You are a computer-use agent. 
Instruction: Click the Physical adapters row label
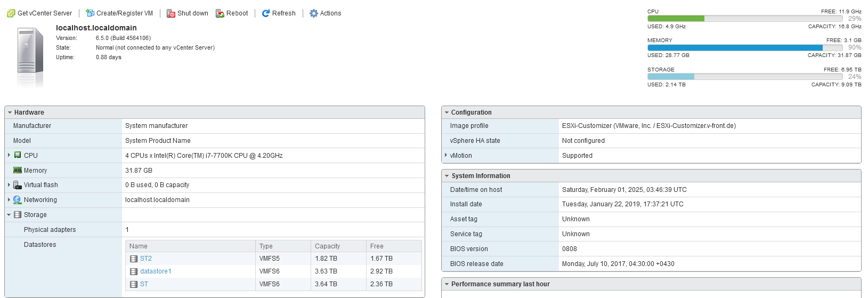pos(50,230)
